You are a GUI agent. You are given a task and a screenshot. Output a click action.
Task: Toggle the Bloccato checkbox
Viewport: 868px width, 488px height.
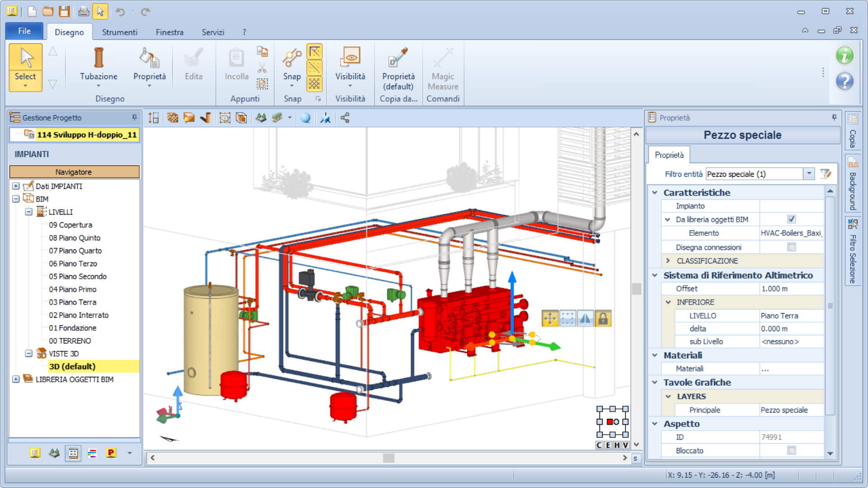791,450
